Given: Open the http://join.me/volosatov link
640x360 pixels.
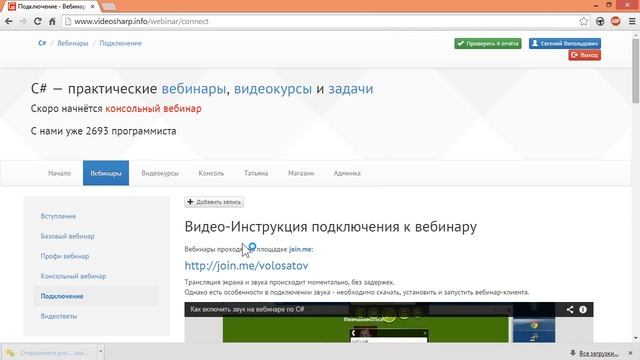Looking at the screenshot, I should 246,266.
